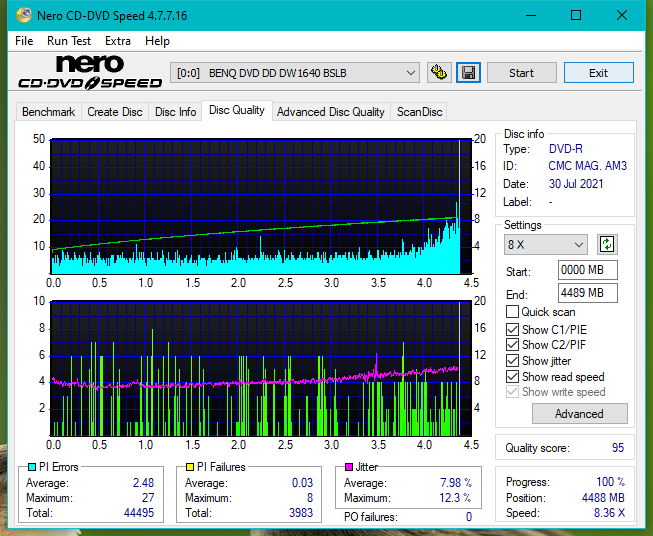Click the cyan PI Errors color swatch
Viewport: 653px width, 536px height.
pyautogui.click(x=32, y=467)
